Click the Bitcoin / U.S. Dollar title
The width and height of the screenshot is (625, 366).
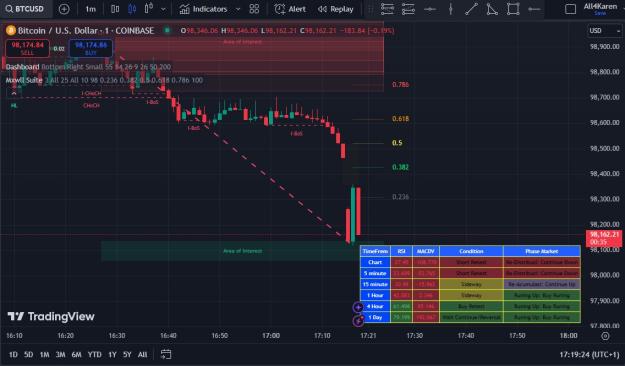click(85, 31)
